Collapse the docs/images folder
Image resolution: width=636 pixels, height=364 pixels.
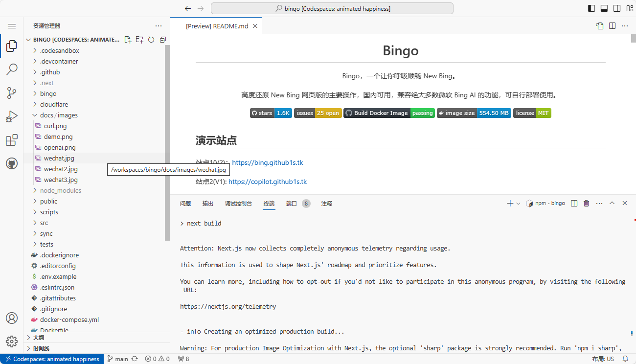coord(97,115)
